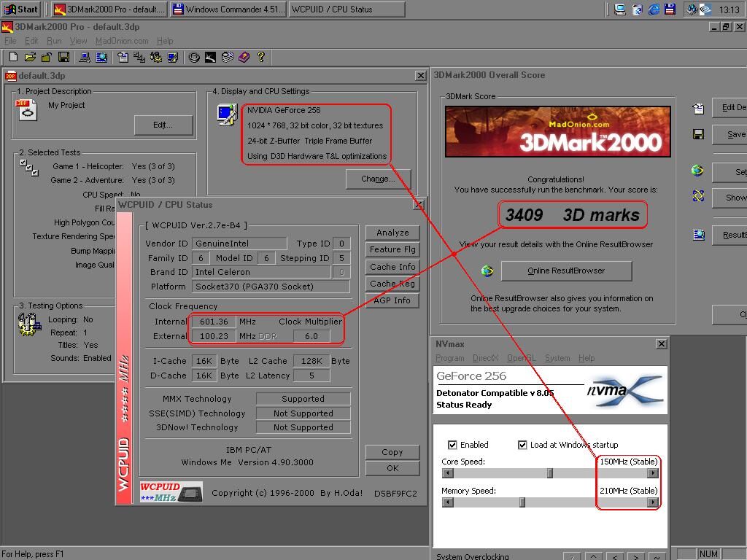Click the Memory Speed left arrow
The width and height of the screenshot is (747, 560).
[x=447, y=502]
